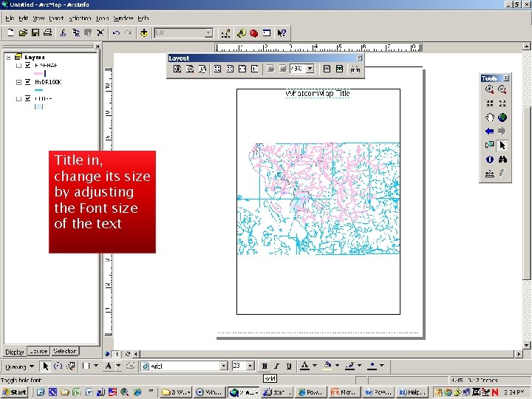The width and height of the screenshot is (532, 399).
Task: Expand the fill color arrow
Action: click(x=337, y=366)
